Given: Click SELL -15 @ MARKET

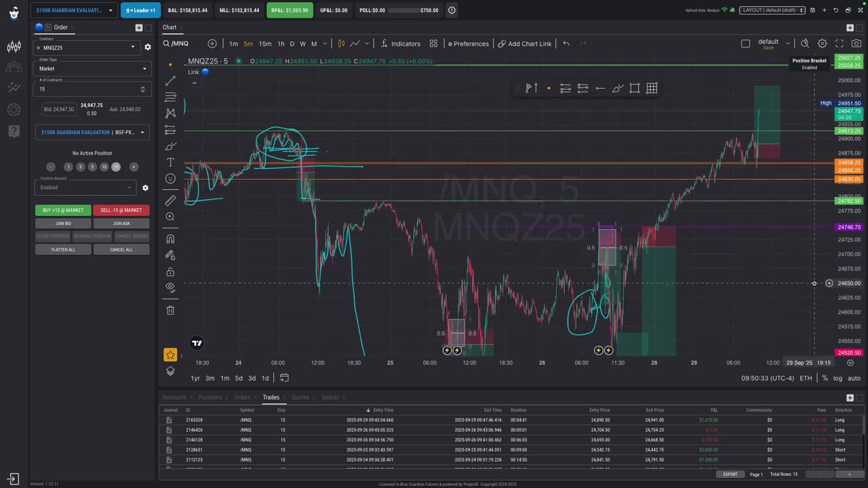Looking at the screenshot, I should click(121, 210).
